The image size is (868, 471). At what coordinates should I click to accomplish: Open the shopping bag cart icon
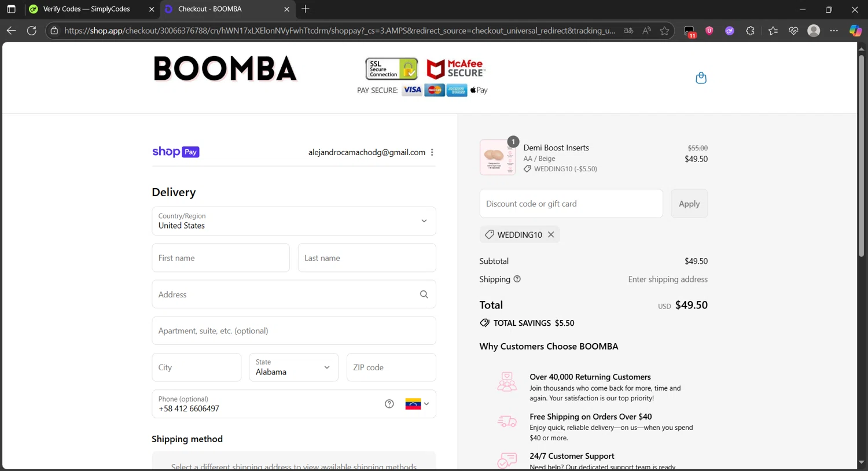pyautogui.click(x=701, y=78)
